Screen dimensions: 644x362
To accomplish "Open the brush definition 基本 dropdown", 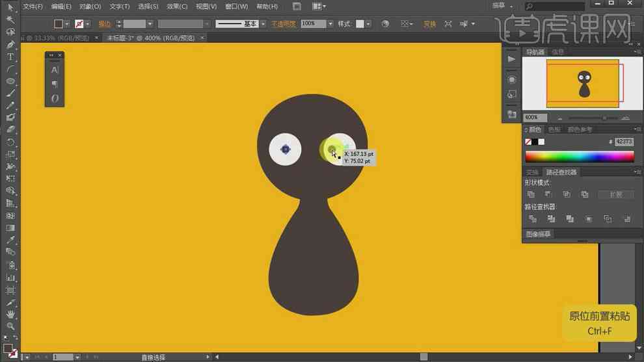I will tap(263, 24).
